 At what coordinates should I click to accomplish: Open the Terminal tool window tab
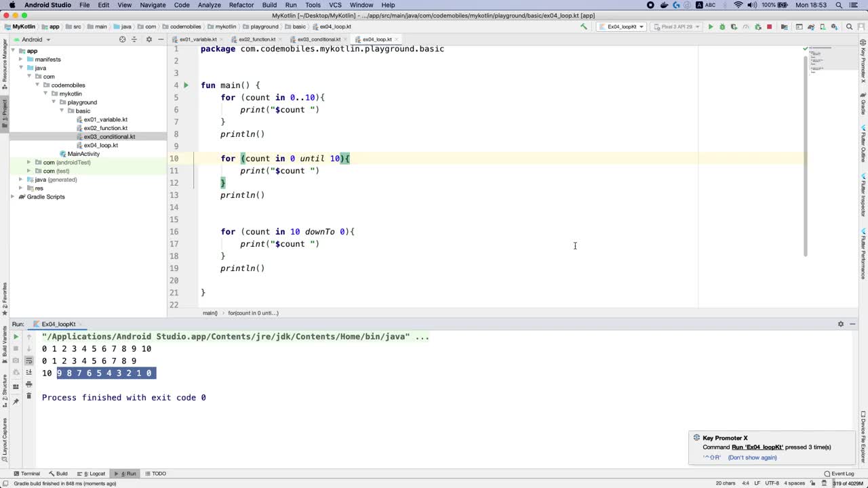pyautogui.click(x=26, y=474)
